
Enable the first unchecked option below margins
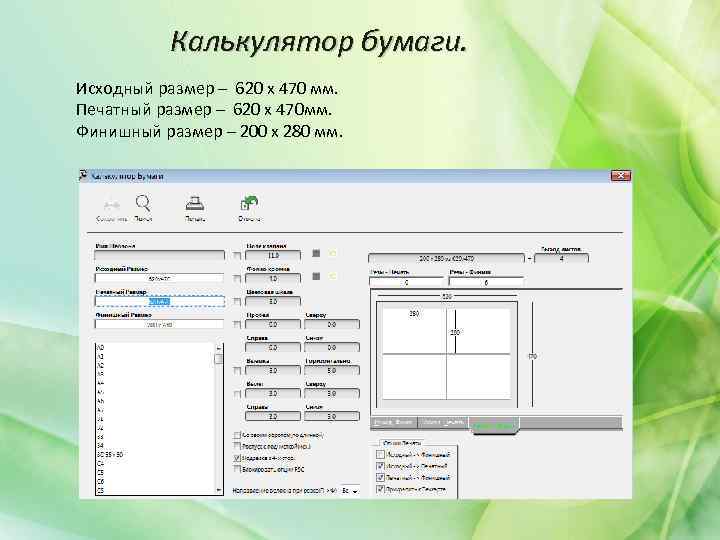(237, 435)
